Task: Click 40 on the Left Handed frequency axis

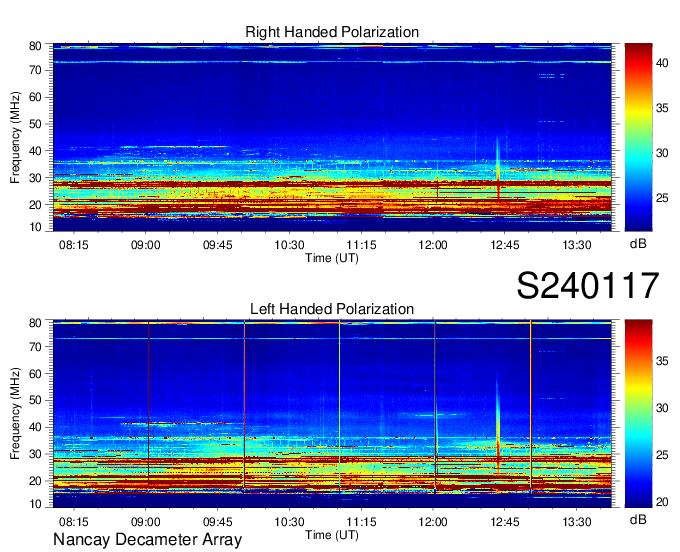Action: coord(36,428)
